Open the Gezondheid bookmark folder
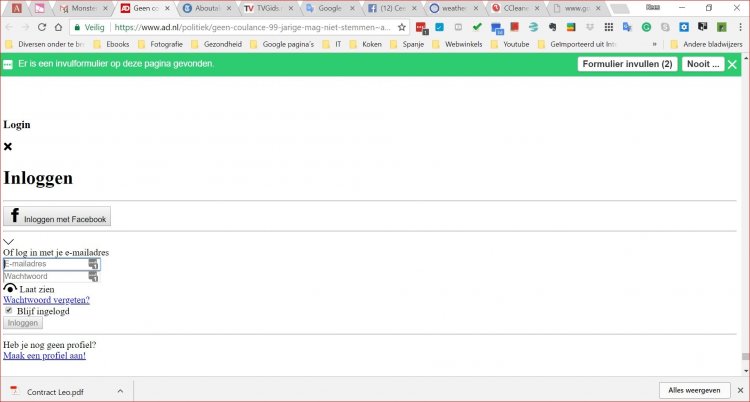This screenshot has height=402, width=750. click(x=217, y=44)
